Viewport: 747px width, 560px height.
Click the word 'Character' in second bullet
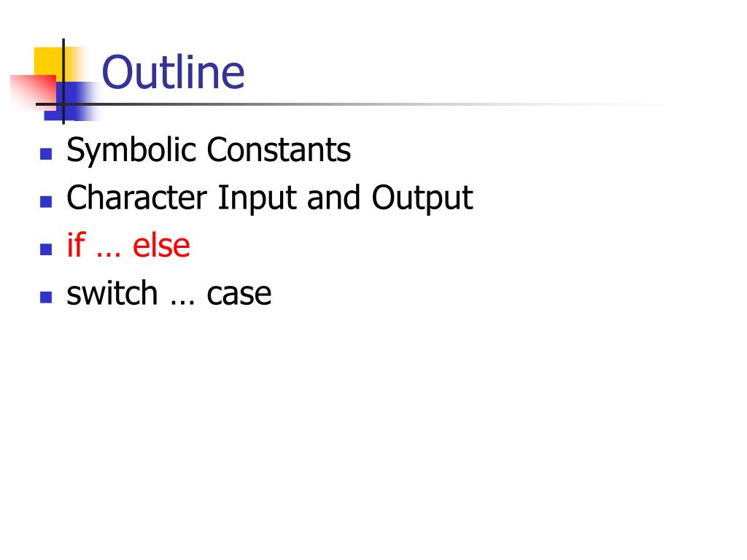(136, 197)
